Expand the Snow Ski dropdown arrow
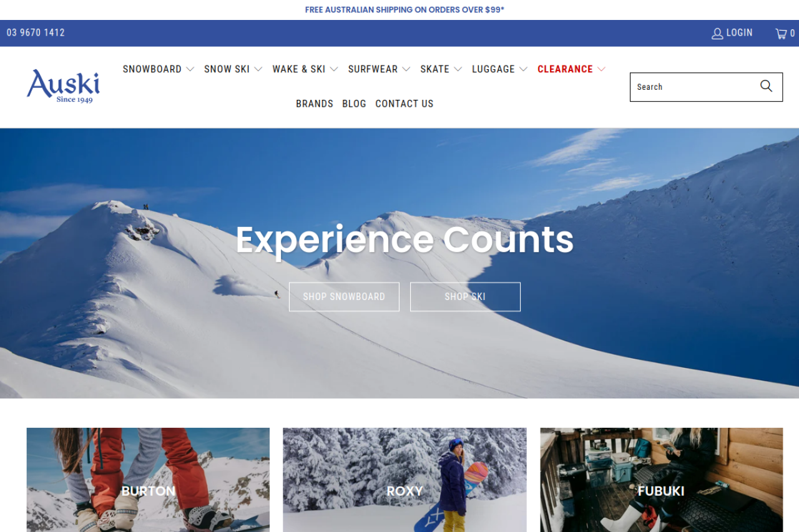799x532 pixels. pyautogui.click(x=258, y=69)
